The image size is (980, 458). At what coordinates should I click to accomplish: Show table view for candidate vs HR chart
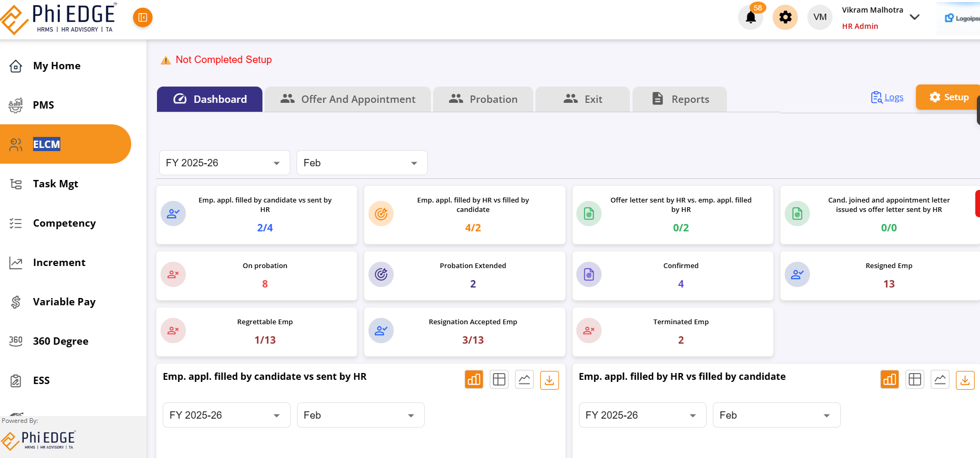point(499,379)
